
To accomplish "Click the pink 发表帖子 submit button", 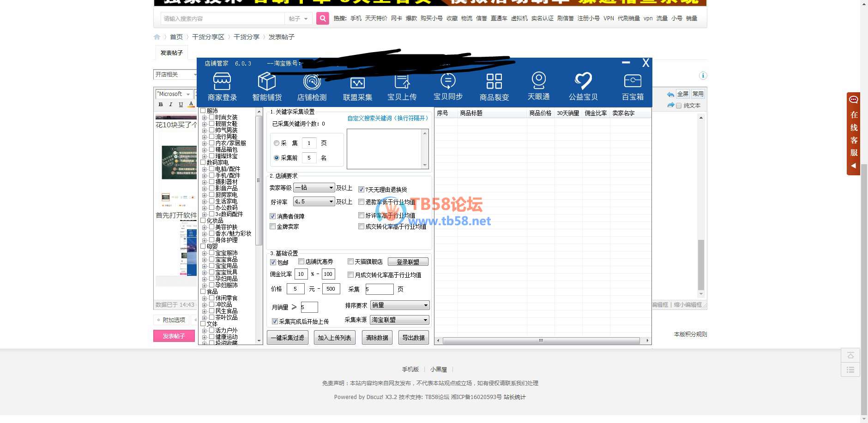I will 174,336.
